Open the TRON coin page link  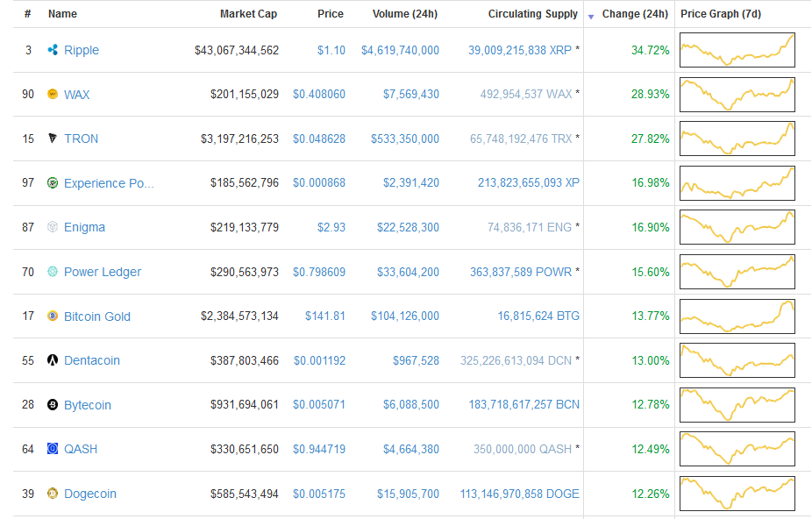click(81, 139)
